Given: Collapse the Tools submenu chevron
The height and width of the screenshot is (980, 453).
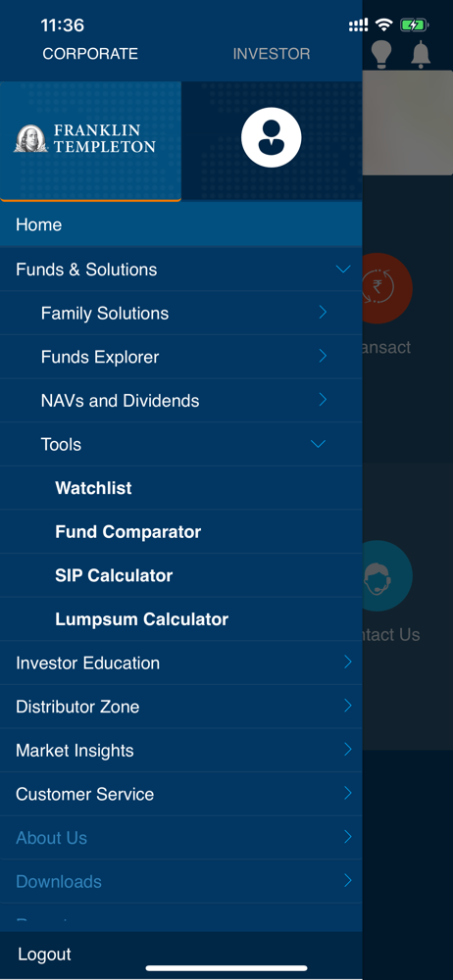Looking at the screenshot, I should pos(318,444).
